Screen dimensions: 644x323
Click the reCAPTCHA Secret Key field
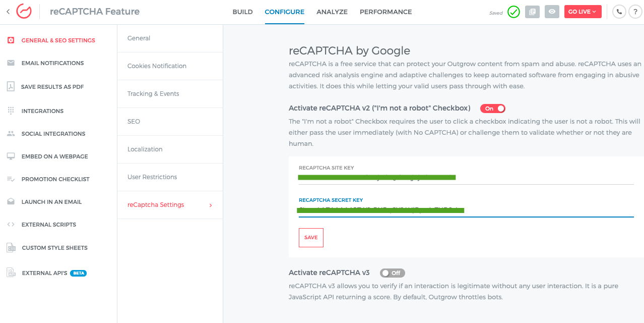(466, 210)
